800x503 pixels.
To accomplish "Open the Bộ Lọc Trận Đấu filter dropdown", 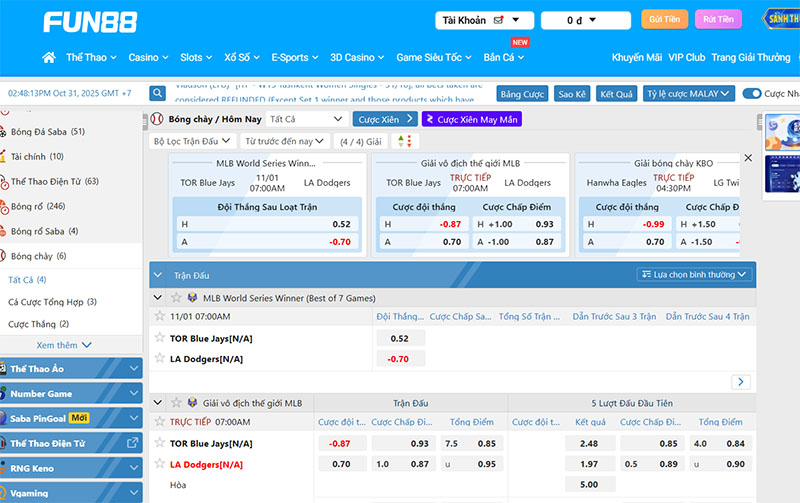I will click(192, 142).
